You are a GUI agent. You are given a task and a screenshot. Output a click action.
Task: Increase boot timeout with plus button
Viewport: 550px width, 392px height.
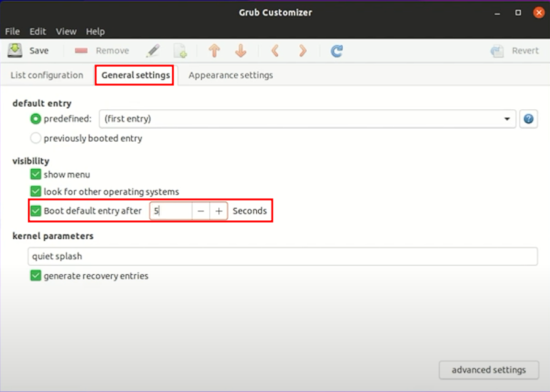219,211
